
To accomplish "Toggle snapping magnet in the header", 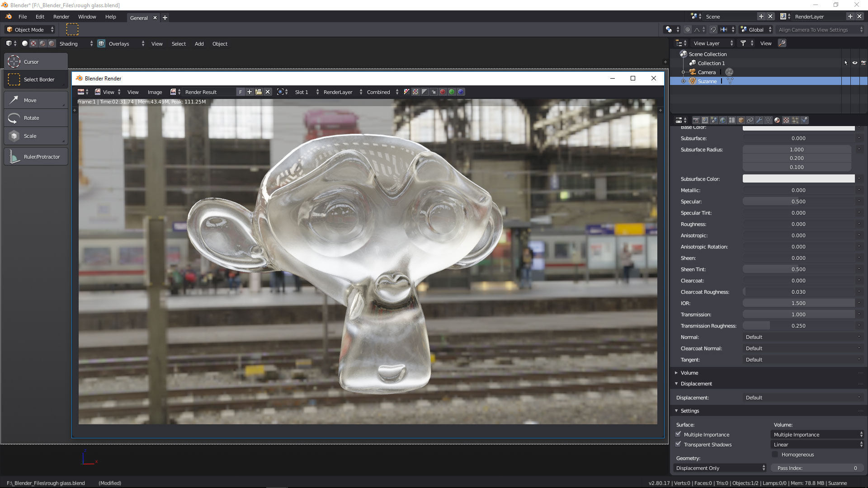I will (x=713, y=29).
